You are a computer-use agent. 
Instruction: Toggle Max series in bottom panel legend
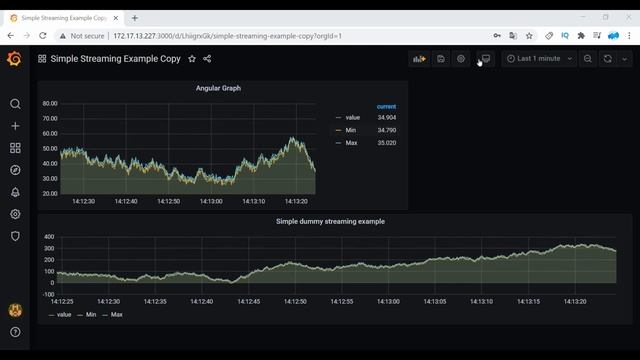click(116, 315)
